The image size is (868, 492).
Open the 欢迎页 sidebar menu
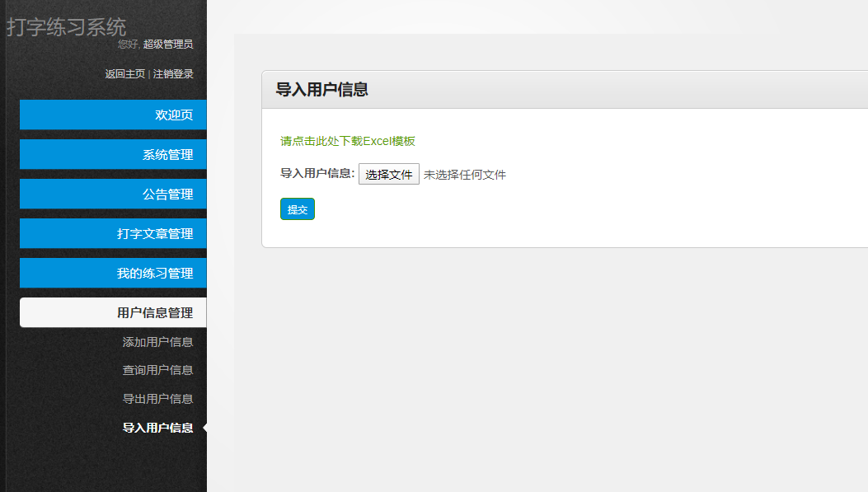click(113, 115)
